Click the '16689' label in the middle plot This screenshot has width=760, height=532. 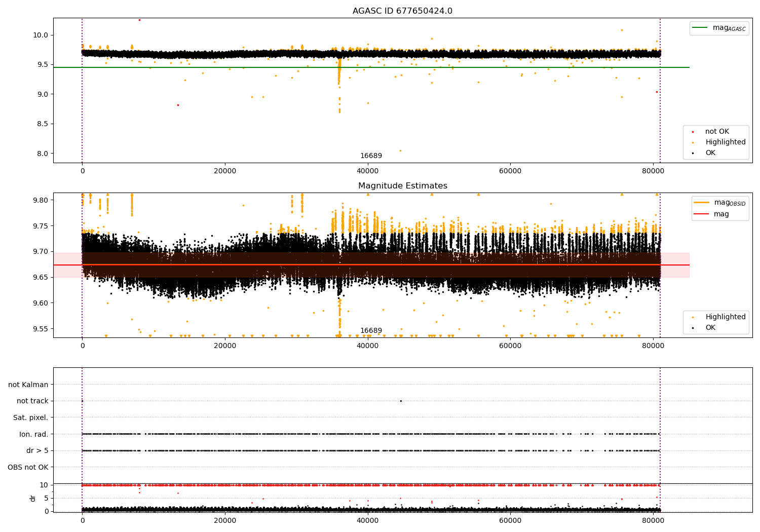(371, 331)
